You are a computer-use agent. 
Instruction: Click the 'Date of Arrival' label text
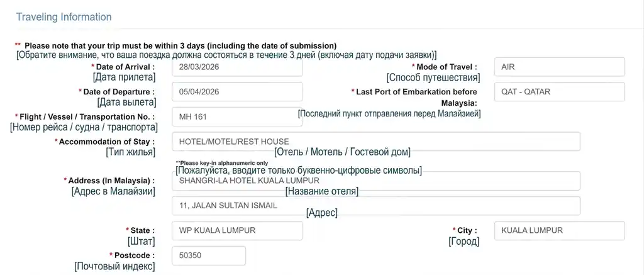[125, 67]
